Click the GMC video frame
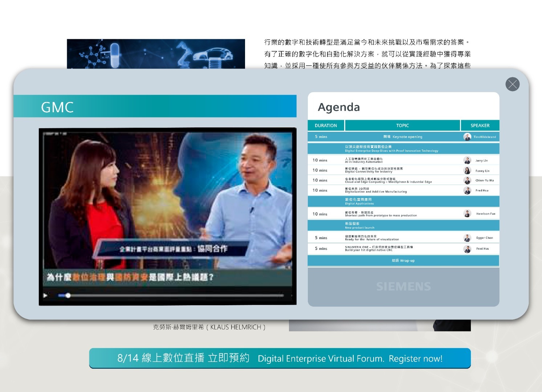Image resolution: width=542 pixels, height=392 pixels. tap(168, 217)
